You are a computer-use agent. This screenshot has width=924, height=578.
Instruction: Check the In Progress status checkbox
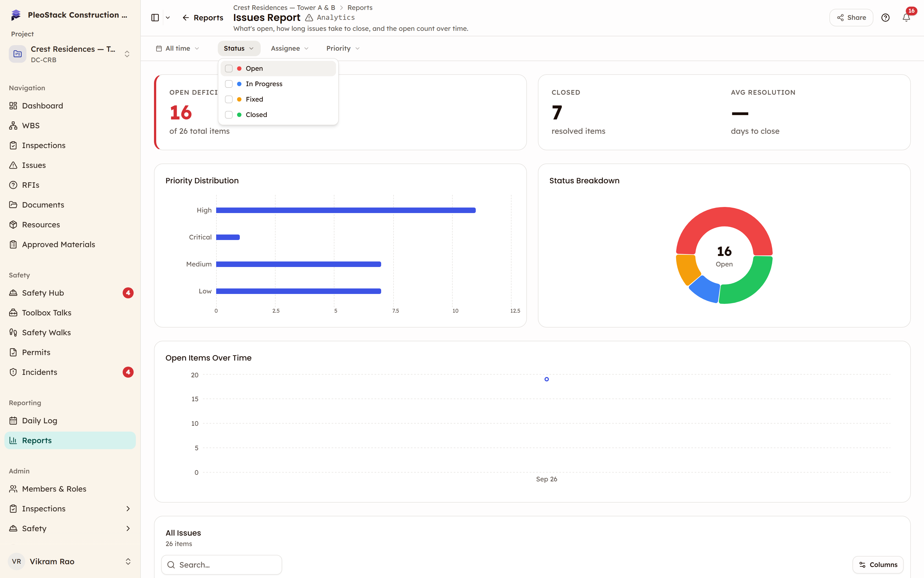tap(229, 84)
